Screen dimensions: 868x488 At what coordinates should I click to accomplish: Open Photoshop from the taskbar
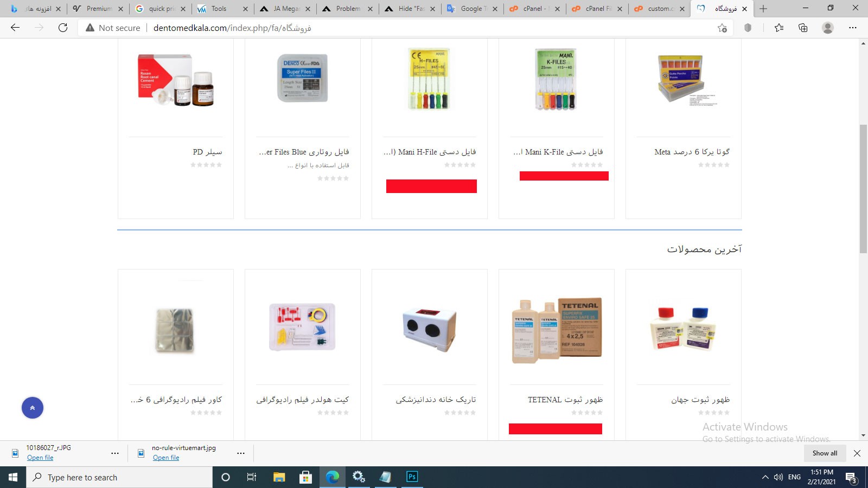coord(412,477)
